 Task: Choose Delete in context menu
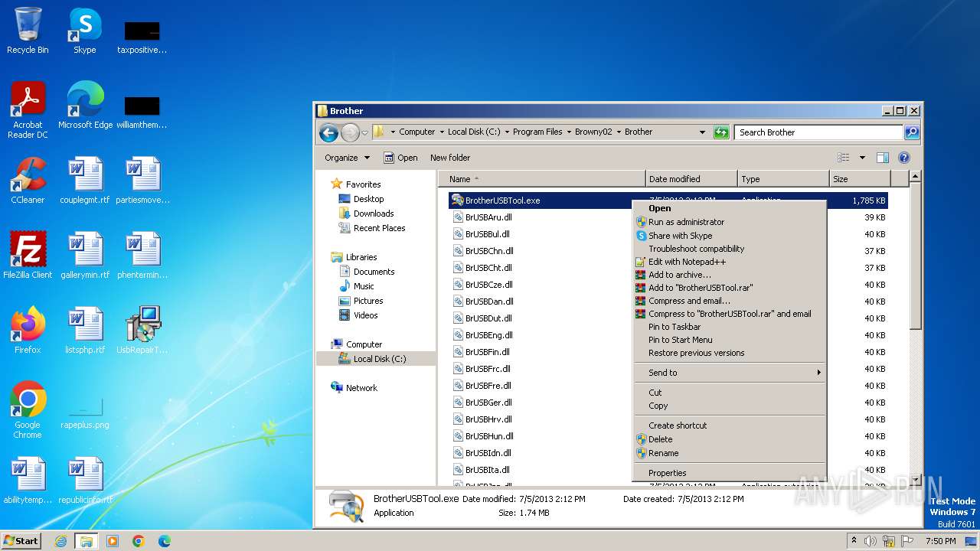(x=729, y=439)
